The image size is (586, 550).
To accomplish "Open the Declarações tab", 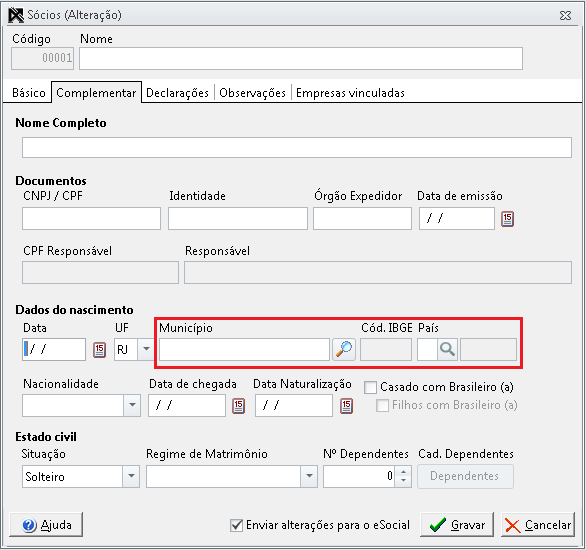I will click(x=177, y=93).
